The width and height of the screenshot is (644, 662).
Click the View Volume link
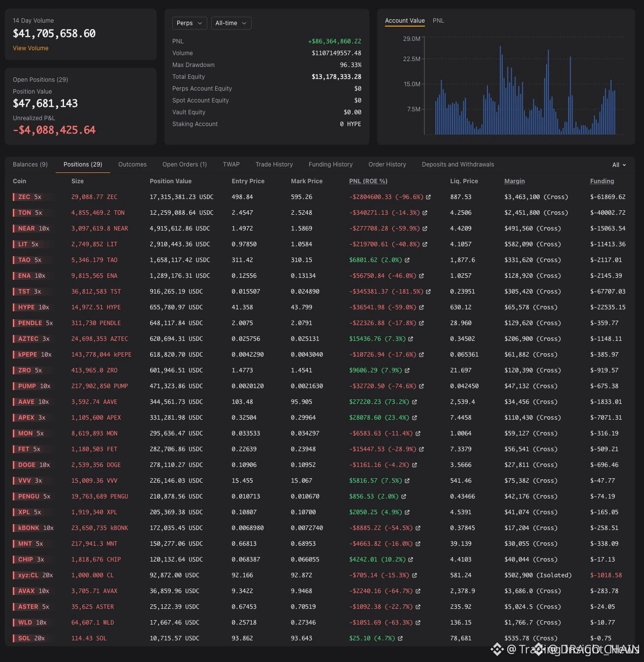click(x=31, y=48)
